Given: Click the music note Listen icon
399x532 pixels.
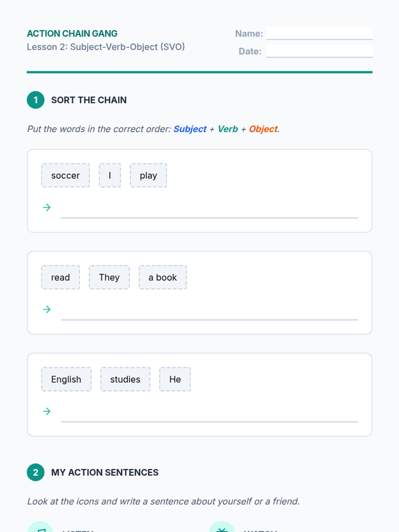Looking at the screenshot, I should pos(41,529).
